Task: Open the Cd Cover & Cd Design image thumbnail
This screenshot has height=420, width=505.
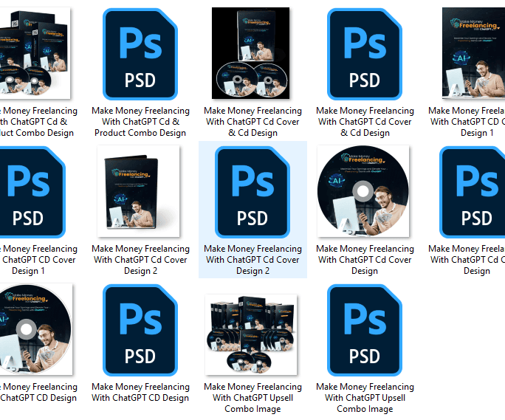Action: (x=250, y=53)
